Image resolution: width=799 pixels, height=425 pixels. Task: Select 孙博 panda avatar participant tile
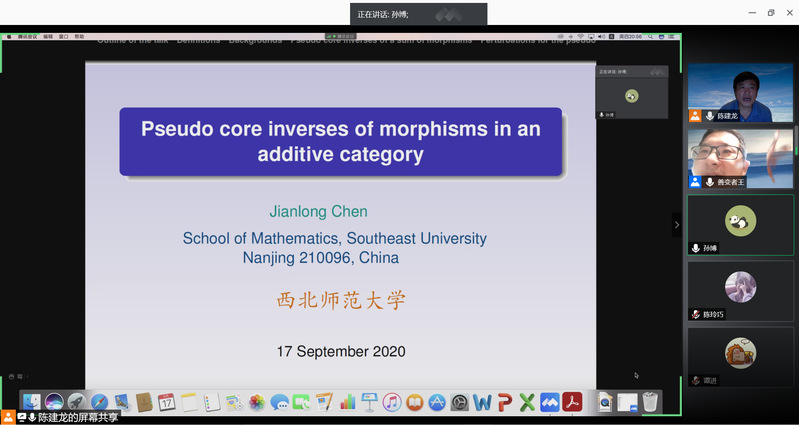(x=740, y=224)
